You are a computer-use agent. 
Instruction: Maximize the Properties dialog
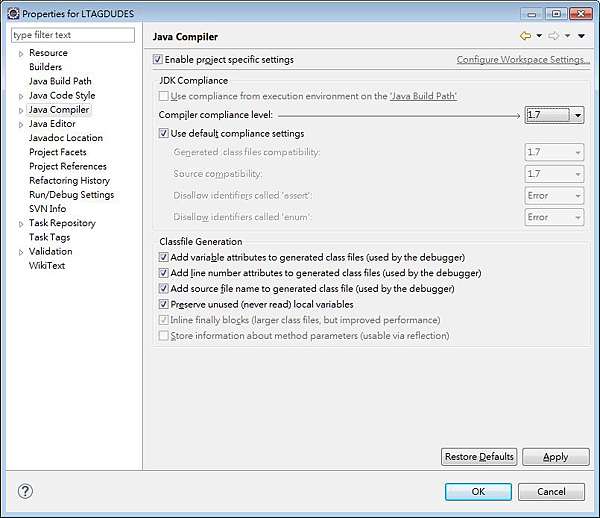pos(556,14)
